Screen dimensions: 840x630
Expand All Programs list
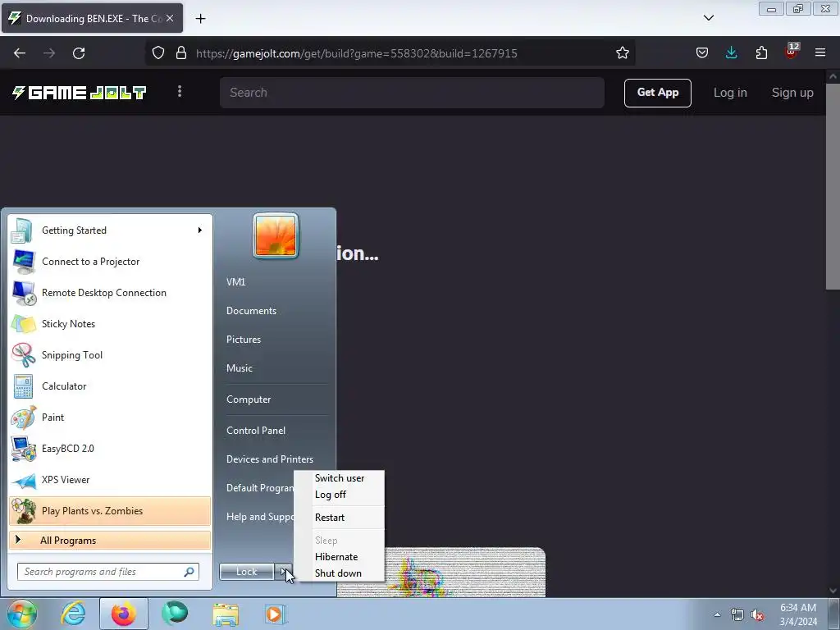tap(110, 540)
